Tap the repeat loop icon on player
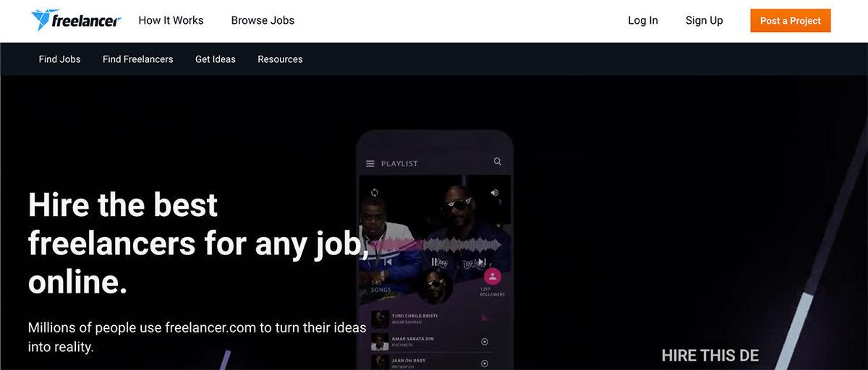Image resolution: width=868 pixels, height=370 pixels. [x=375, y=193]
